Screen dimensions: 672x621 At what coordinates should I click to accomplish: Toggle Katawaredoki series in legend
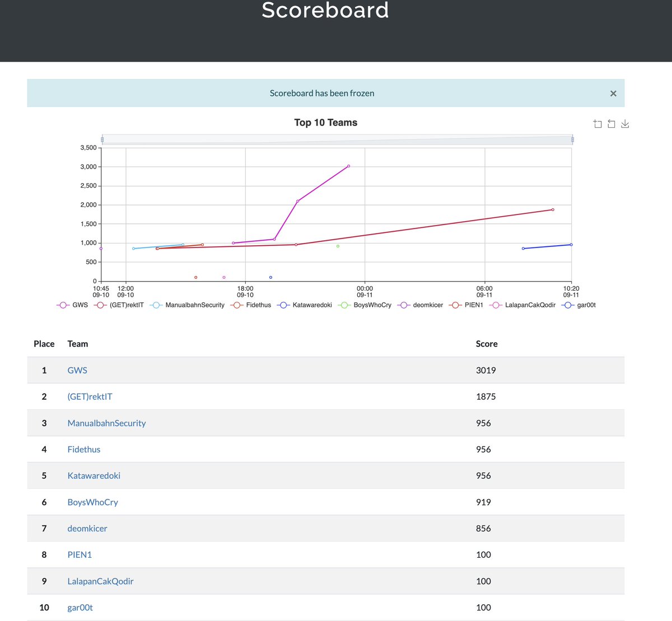(305, 305)
